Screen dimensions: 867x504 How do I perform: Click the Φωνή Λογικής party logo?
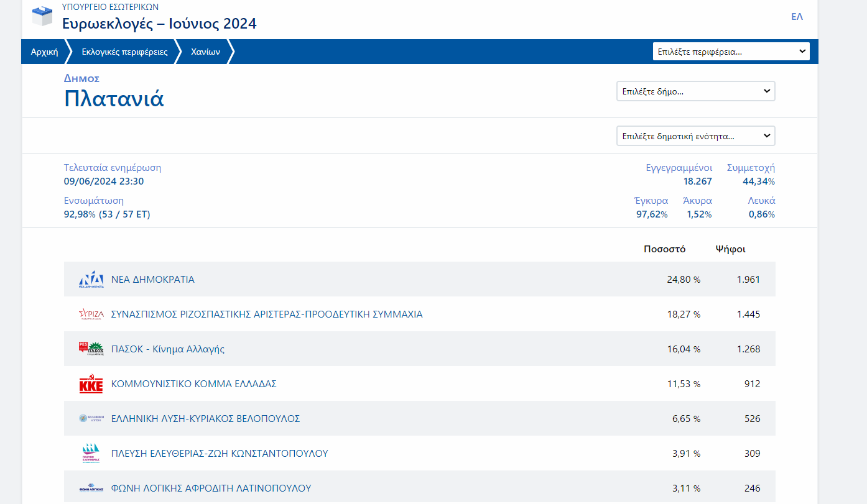(91, 488)
